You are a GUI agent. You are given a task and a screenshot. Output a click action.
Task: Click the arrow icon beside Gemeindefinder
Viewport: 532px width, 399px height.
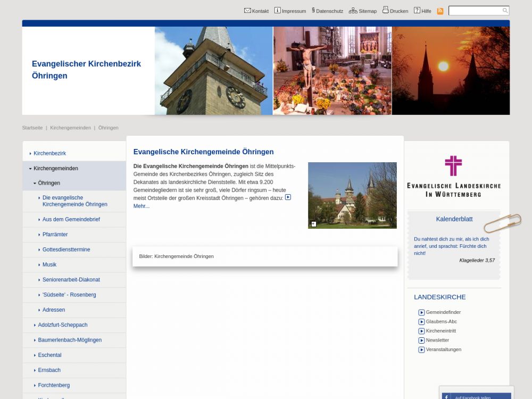click(x=421, y=313)
